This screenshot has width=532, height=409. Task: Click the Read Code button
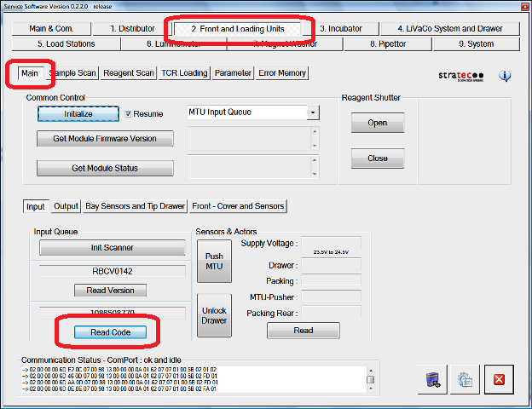110,331
